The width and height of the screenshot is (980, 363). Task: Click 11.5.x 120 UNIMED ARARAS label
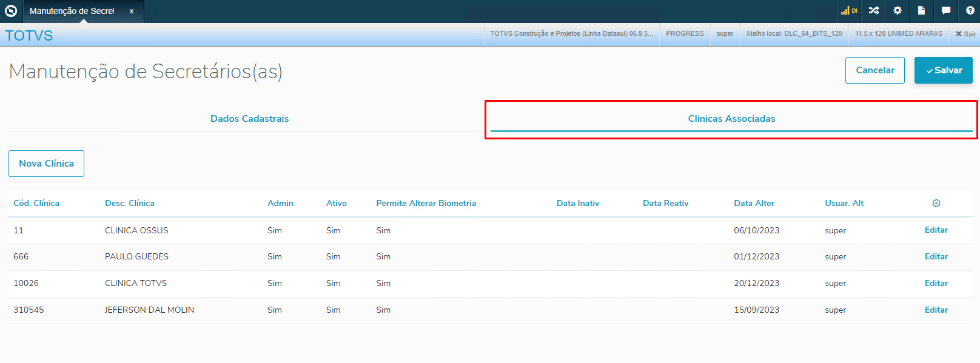click(x=899, y=34)
